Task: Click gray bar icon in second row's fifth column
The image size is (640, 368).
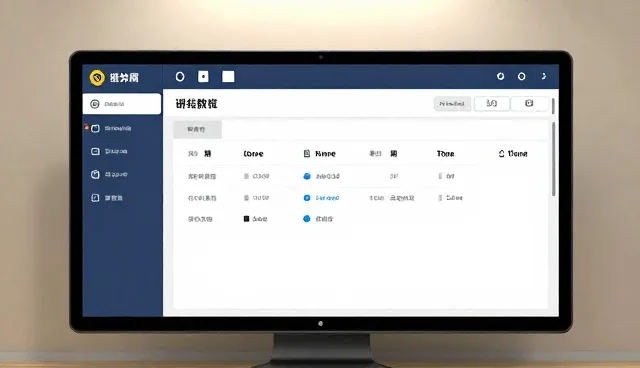Action: coord(440,198)
